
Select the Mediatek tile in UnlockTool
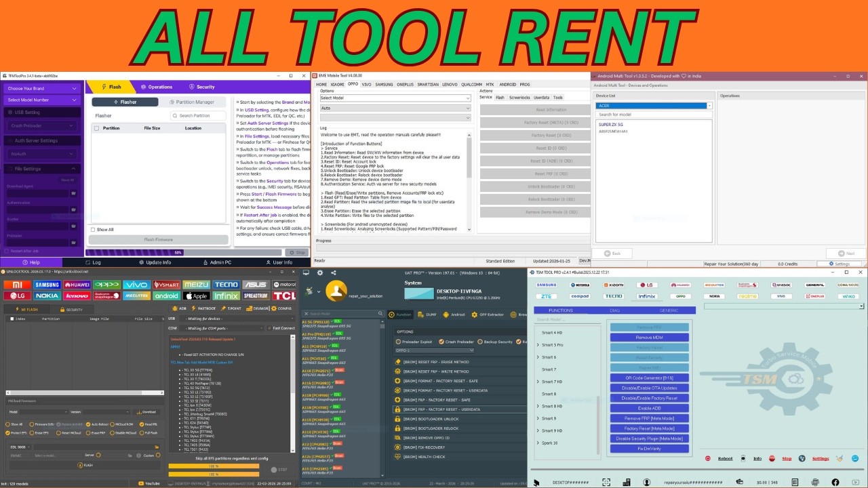136,296
